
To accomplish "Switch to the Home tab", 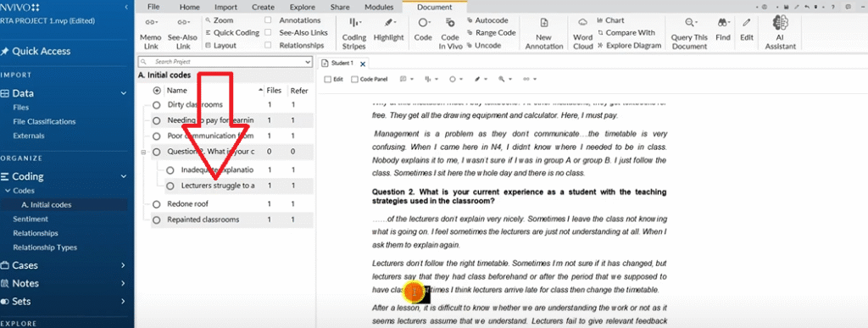I will pos(190,7).
